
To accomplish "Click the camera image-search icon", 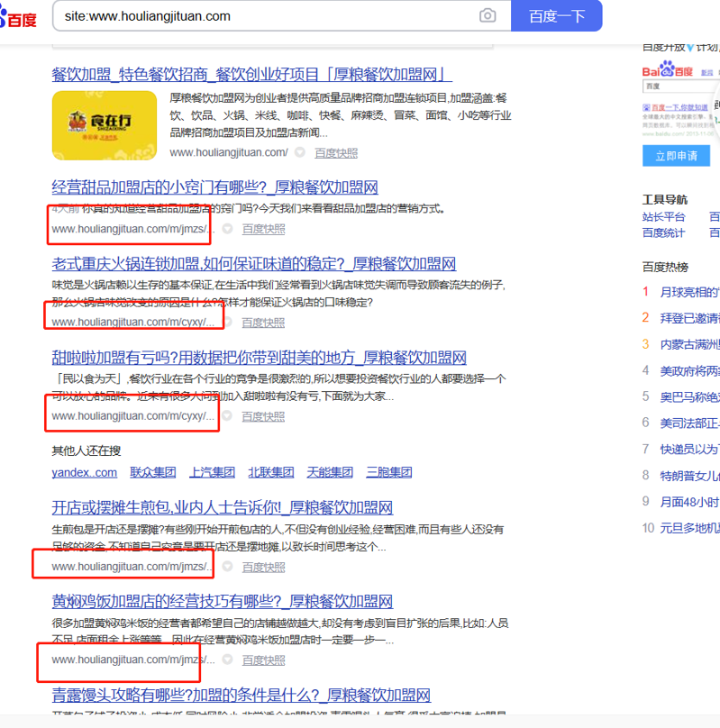I will click(x=487, y=16).
